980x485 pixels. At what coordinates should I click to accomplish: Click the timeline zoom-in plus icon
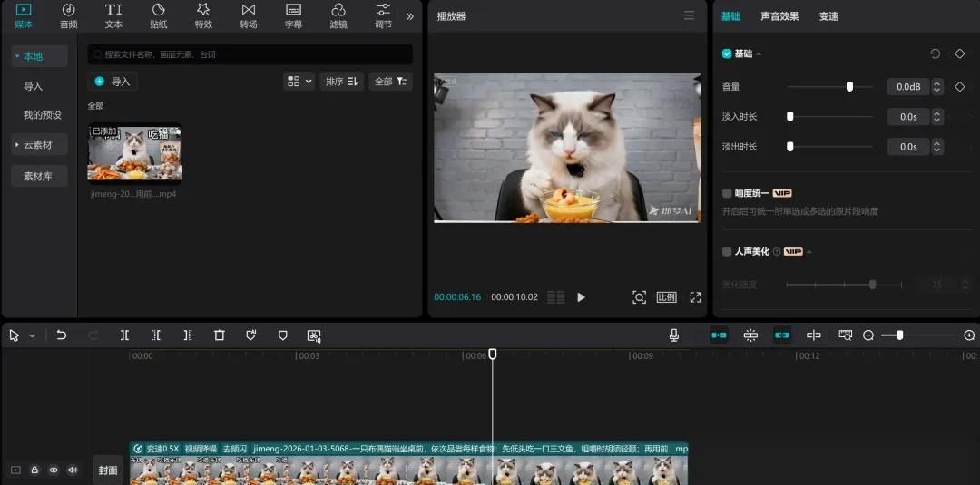(x=969, y=335)
